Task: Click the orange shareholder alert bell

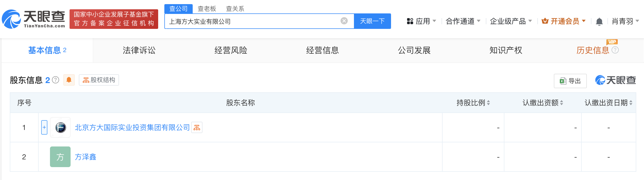Action: pyautogui.click(x=69, y=80)
